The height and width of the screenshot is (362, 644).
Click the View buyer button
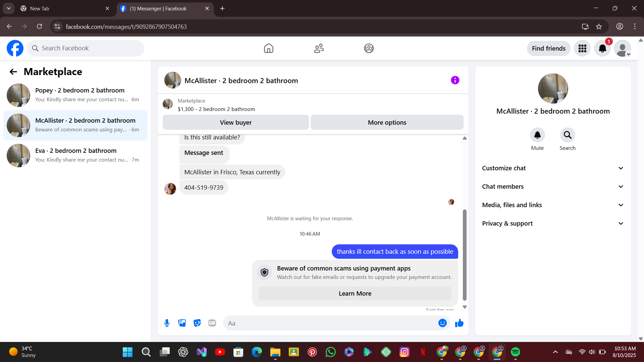tap(236, 122)
